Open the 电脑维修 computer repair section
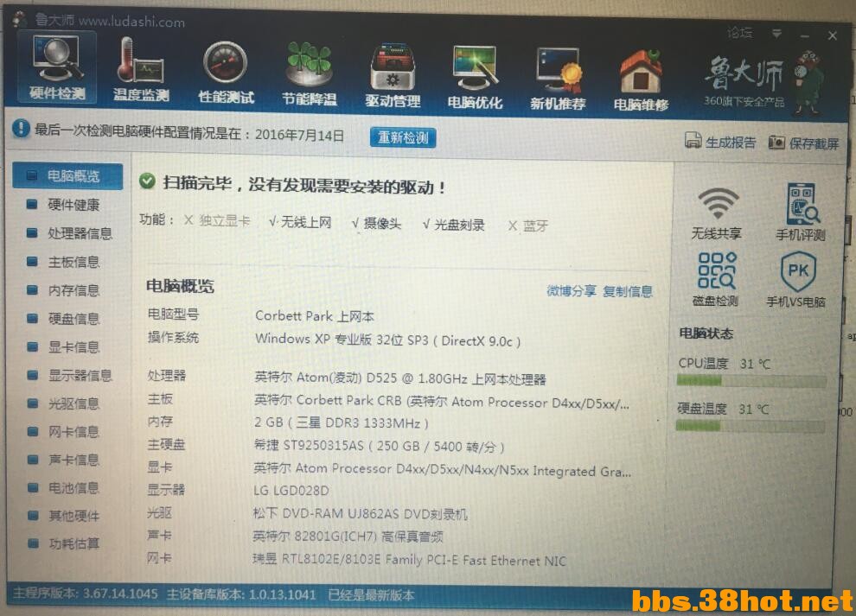 click(641, 80)
